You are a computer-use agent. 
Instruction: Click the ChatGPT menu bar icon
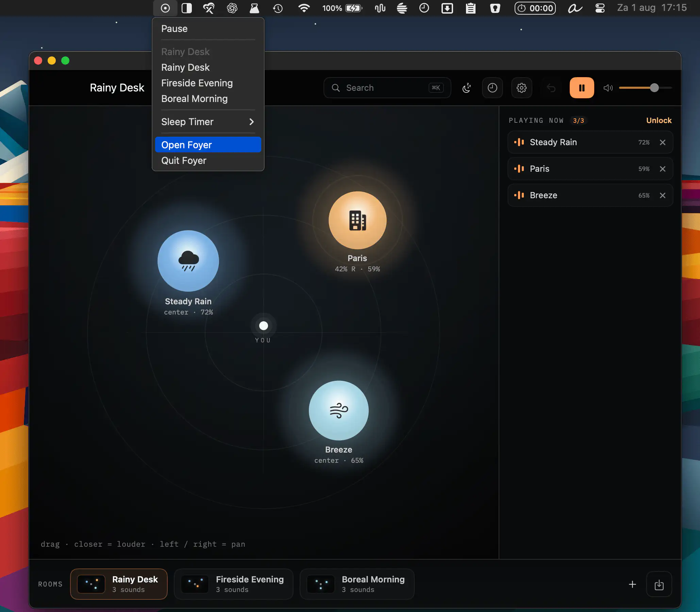coord(232,8)
